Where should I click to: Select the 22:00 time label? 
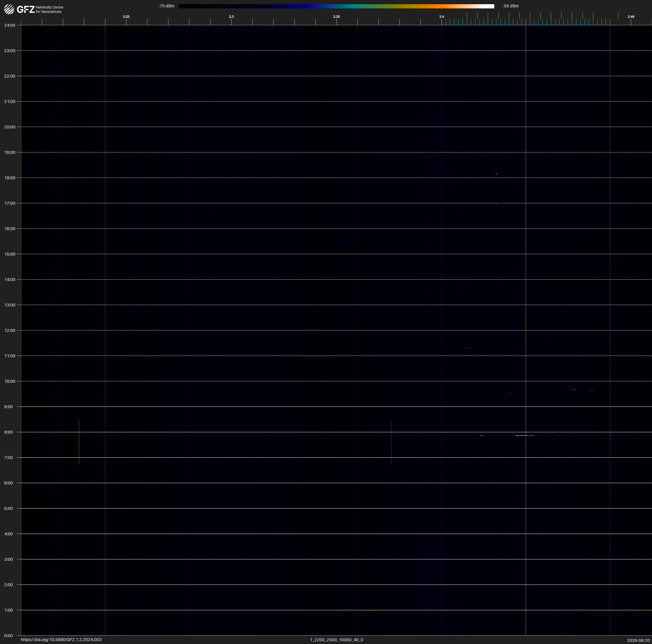pyautogui.click(x=10, y=76)
